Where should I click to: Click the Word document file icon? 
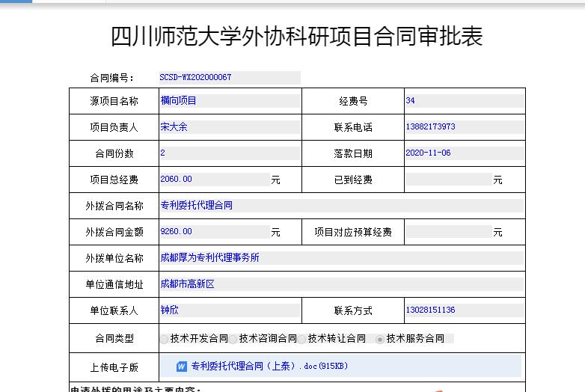181,367
